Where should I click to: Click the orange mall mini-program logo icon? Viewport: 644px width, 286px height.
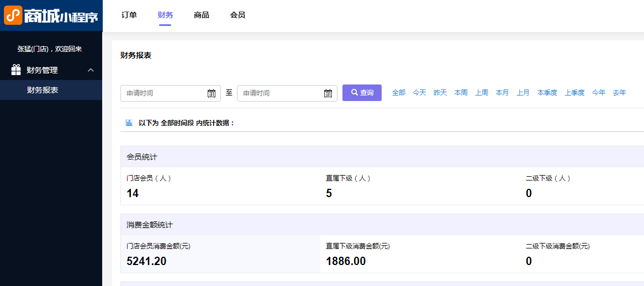tap(13, 15)
